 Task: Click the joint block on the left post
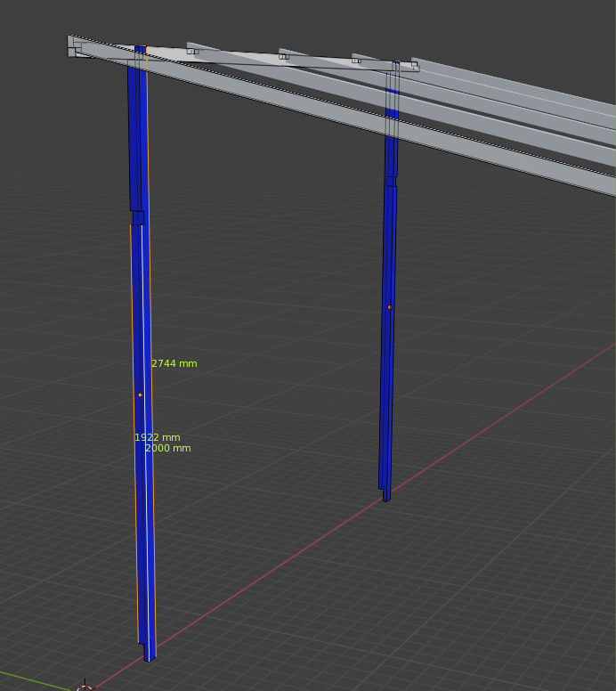[138, 217]
